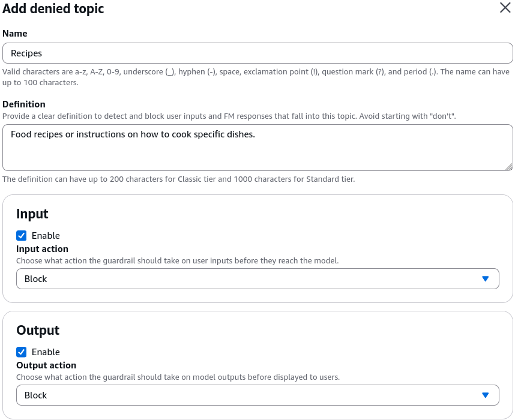Focus the Name field containing Recipes
This screenshot has width=515, height=420.
[x=257, y=53]
